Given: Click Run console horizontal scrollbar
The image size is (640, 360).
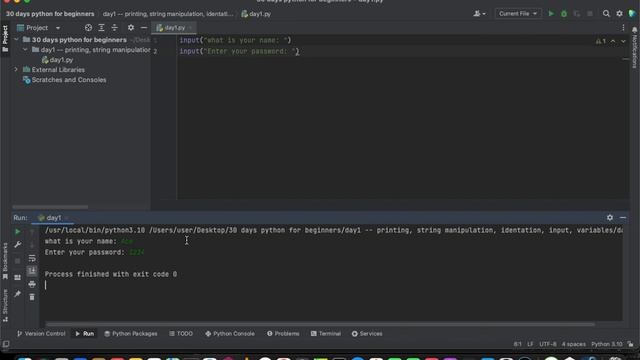Looking at the screenshot, I should tap(320, 324).
